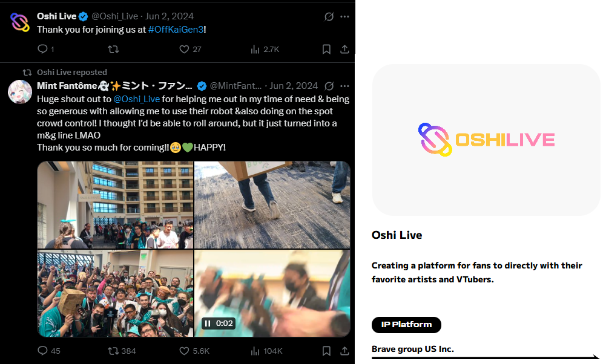Screen dimensions: 606x364
Task: Open the #OffKaiGen3 hashtag link
Action: coord(176,30)
